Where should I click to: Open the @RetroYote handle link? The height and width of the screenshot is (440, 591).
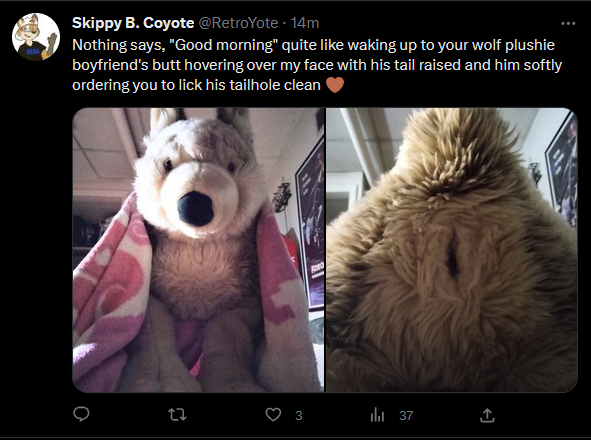coord(238,23)
